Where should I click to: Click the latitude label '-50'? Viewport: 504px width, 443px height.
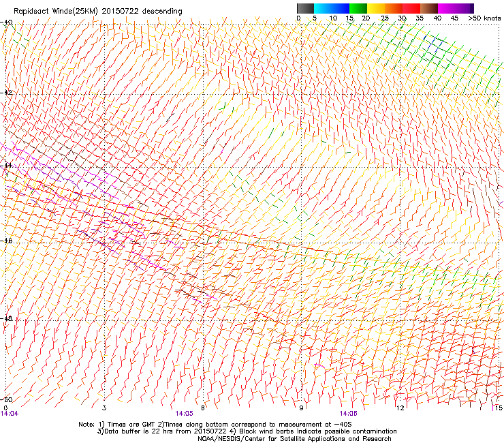[x=6, y=399]
